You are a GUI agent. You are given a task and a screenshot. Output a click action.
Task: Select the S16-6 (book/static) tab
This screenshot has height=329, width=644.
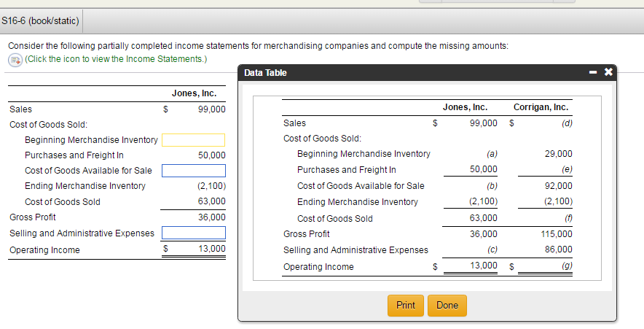41,21
